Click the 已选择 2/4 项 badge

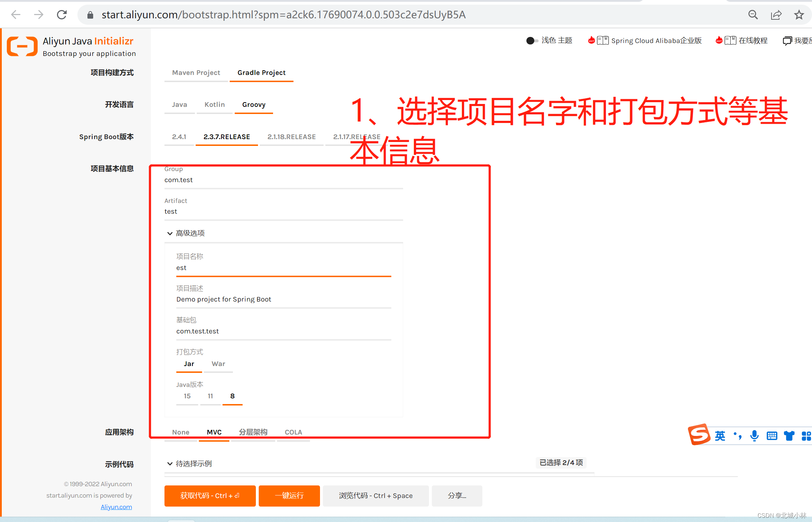pyautogui.click(x=561, y=463)
